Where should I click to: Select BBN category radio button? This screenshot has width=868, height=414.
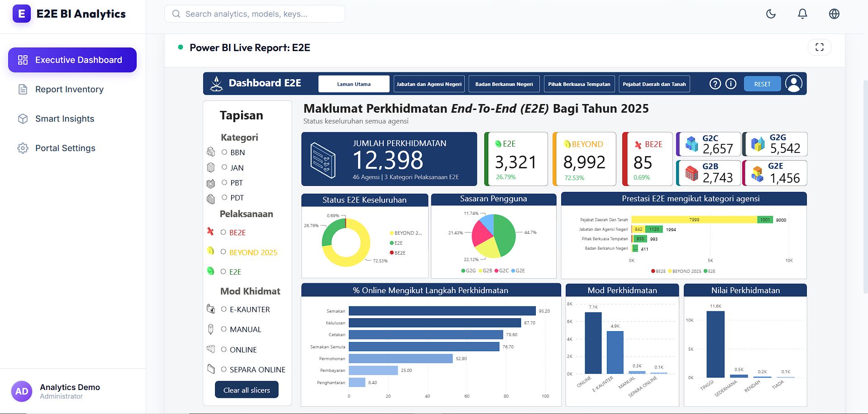point(224,152)
